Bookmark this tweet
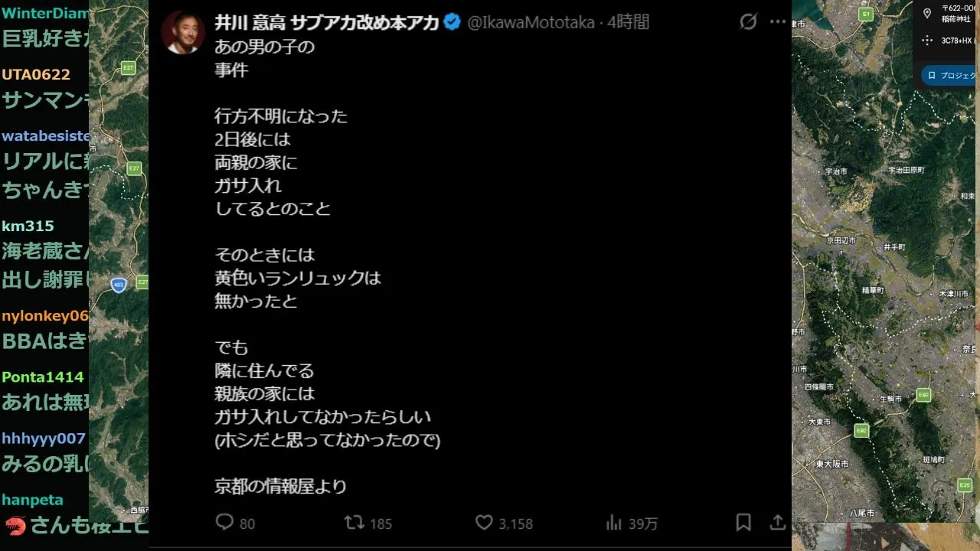The width and height of the screenshot is (980, 551). coord(743,522)
